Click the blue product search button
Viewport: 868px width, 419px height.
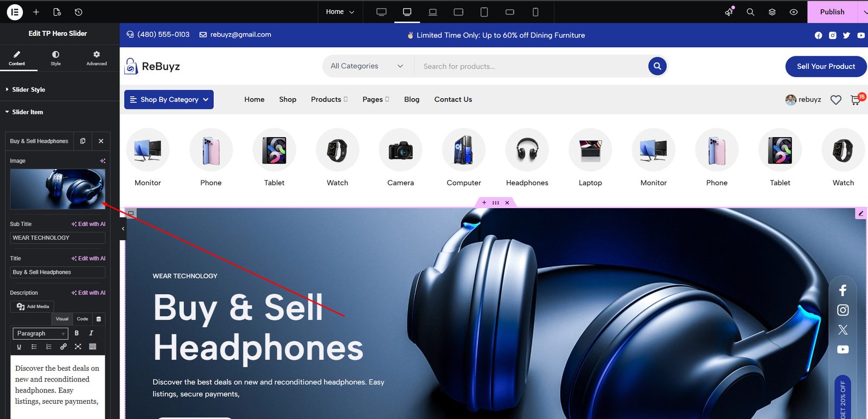click(x=658, y=66)
